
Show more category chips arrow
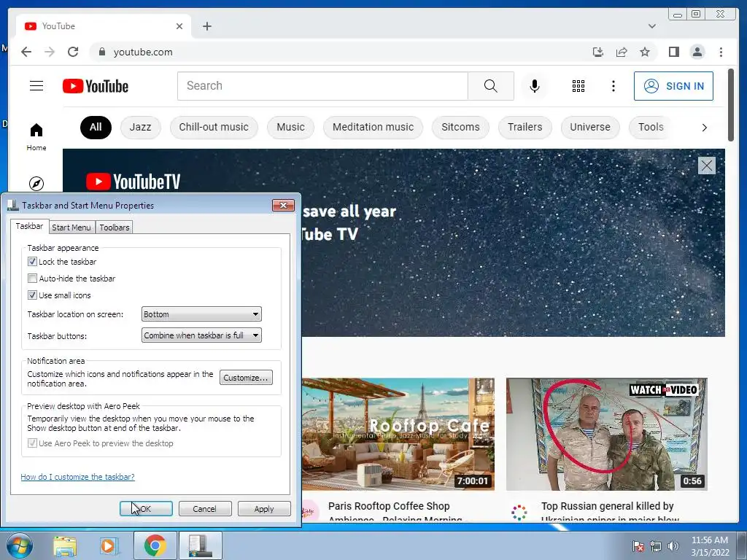(x=704, y=127)
